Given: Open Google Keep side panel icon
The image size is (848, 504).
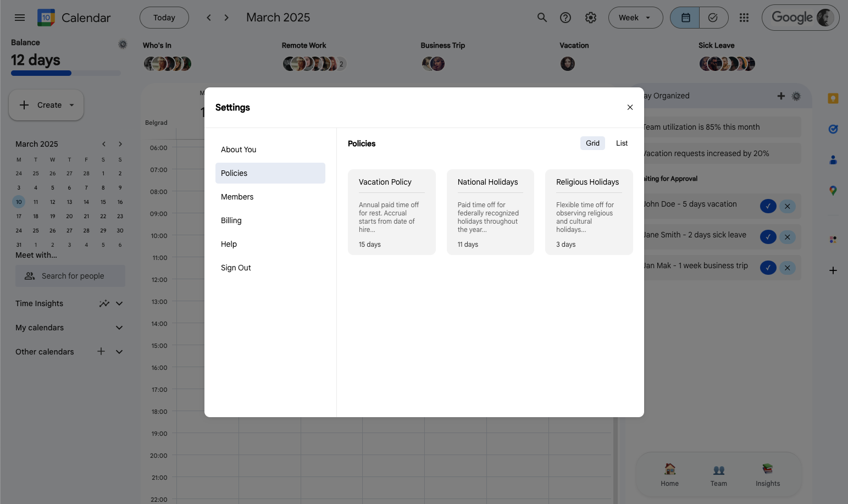Looking at the screenshot, I should pyautogui.click(x=833, y=98).
